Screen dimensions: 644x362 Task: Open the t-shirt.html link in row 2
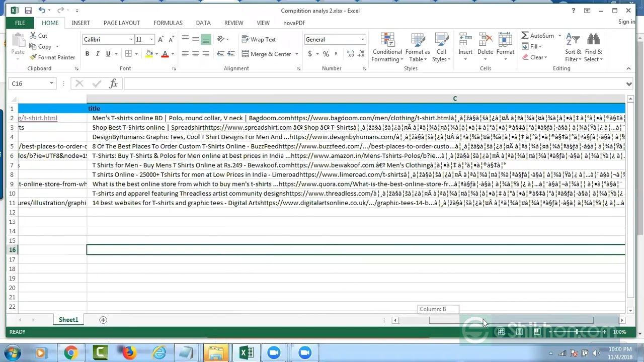pyautogui.click(x=38, y=118)
